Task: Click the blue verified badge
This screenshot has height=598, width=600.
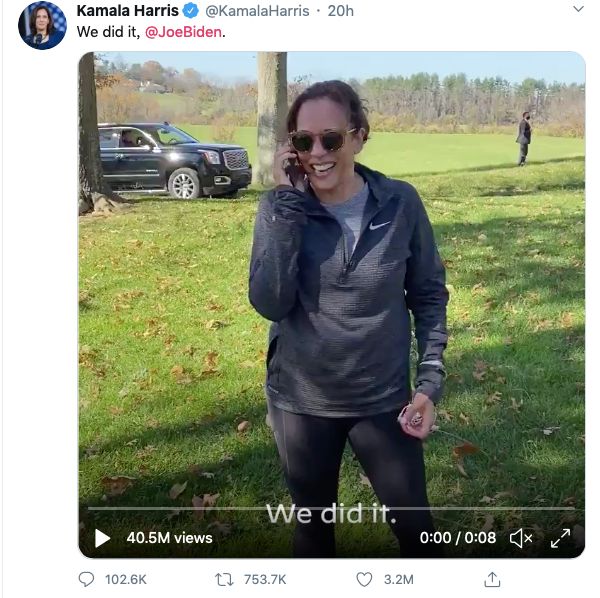Action: point(189,11)
